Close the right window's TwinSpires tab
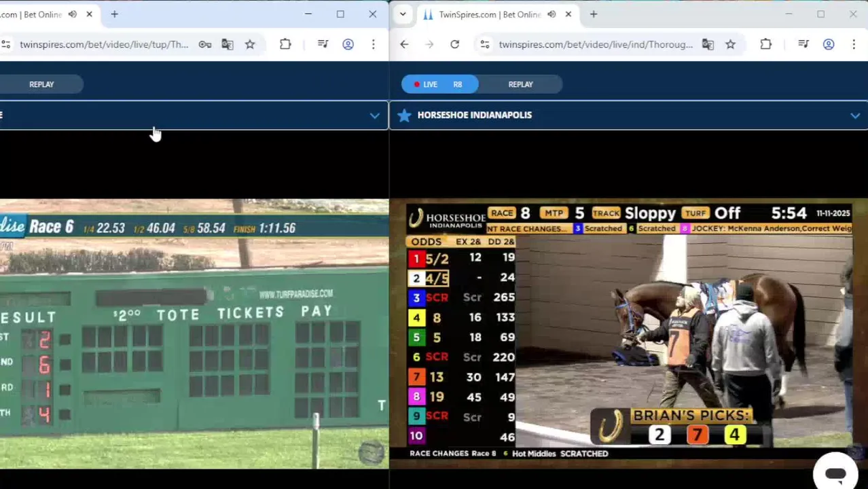868x489 pixels. [568, 14]
